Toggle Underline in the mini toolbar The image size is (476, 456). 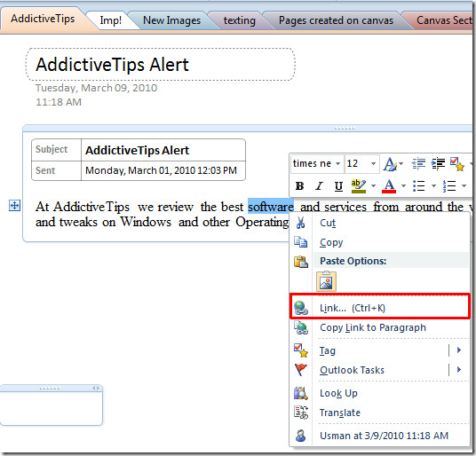coord(338,185)
